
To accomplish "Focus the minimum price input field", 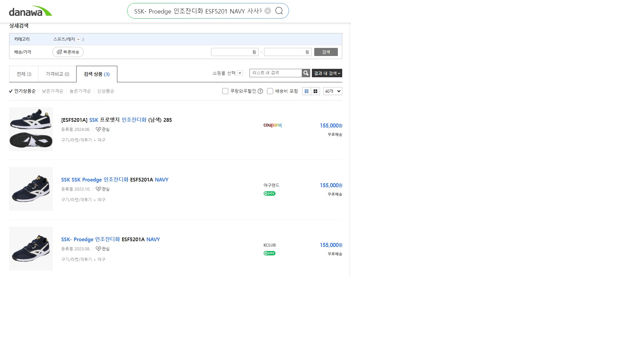I will [235, 52].
